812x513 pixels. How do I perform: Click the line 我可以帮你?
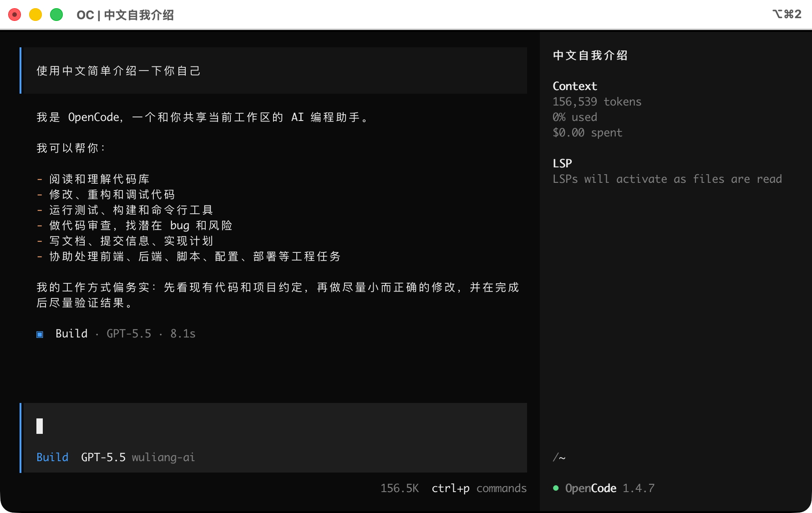(x=71, y=148)
